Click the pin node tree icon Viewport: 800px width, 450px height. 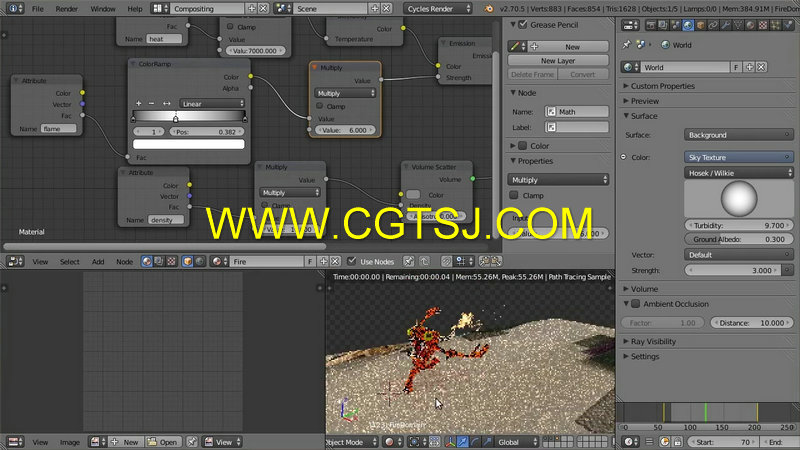click(x=408, y=261)
